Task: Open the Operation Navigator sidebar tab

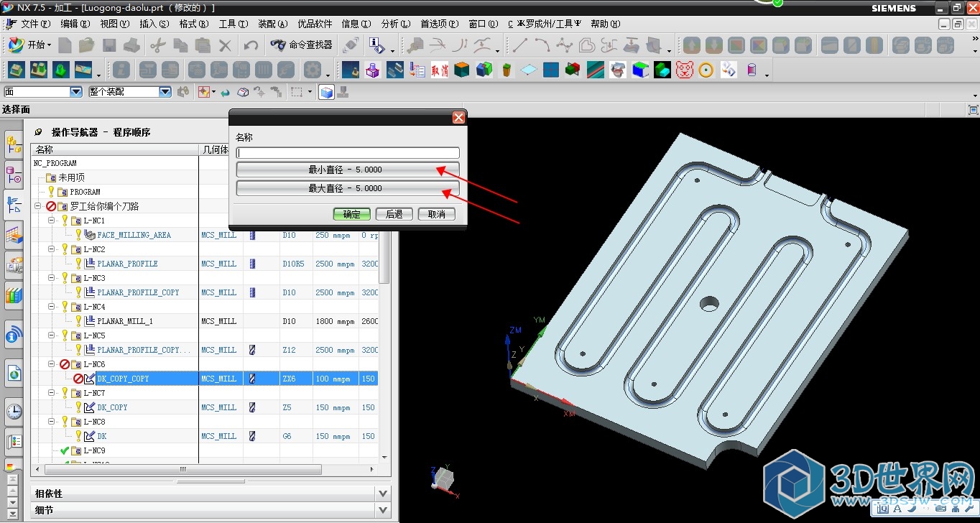Action: pos(14,204)
